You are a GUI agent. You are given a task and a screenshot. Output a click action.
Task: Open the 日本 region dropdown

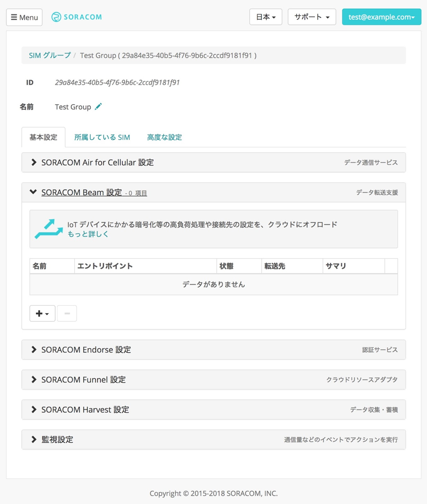pos(265,17)
